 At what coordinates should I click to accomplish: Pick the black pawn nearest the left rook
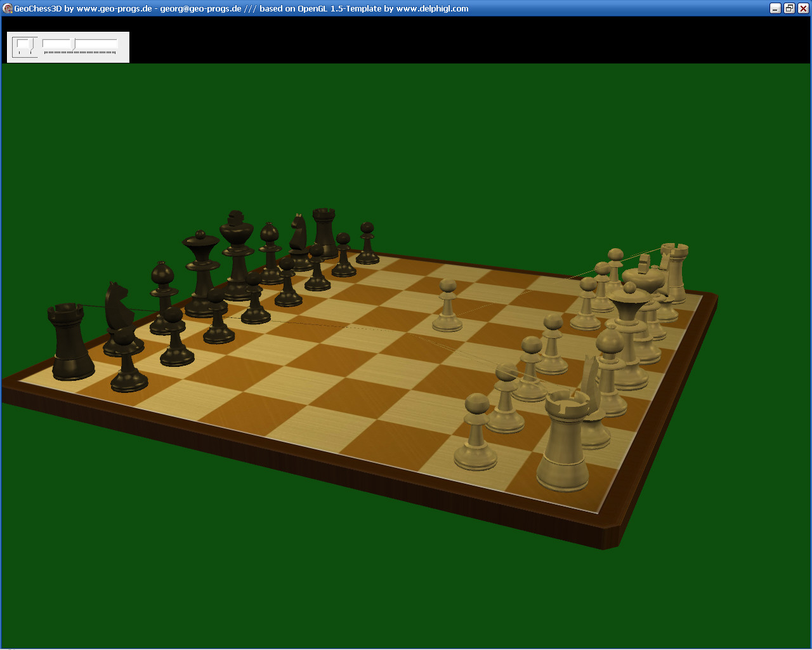128,362
